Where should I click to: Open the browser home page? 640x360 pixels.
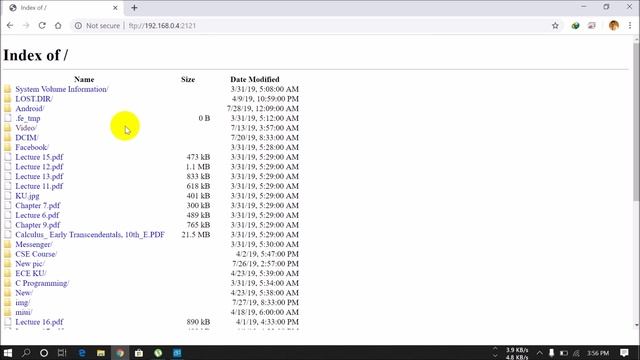[x=58, y=25]
